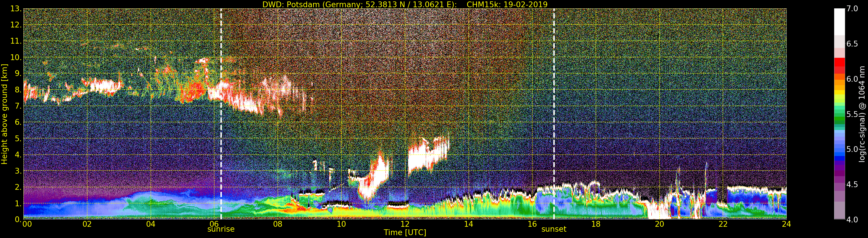Click the '16' tick on time axis
This screenshot has width=868, height=238.
[x=532, y=224]
